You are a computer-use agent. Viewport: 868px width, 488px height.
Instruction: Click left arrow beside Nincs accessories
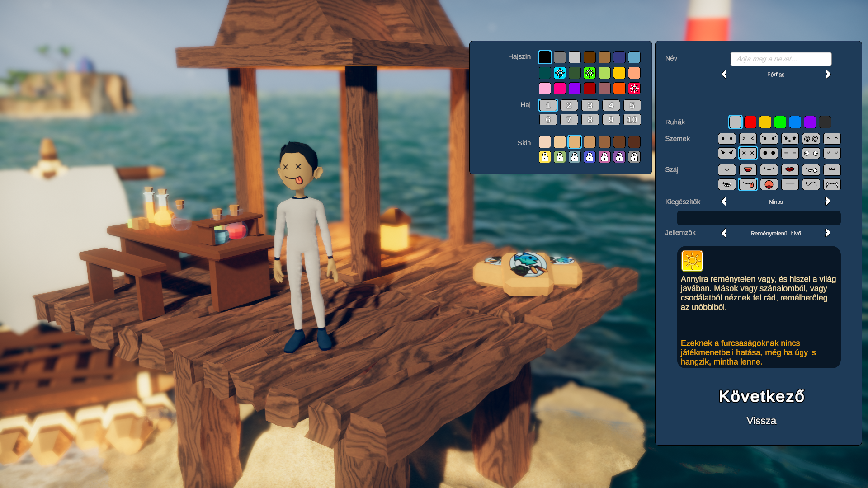pyautogui.click(x=724, y=202)
